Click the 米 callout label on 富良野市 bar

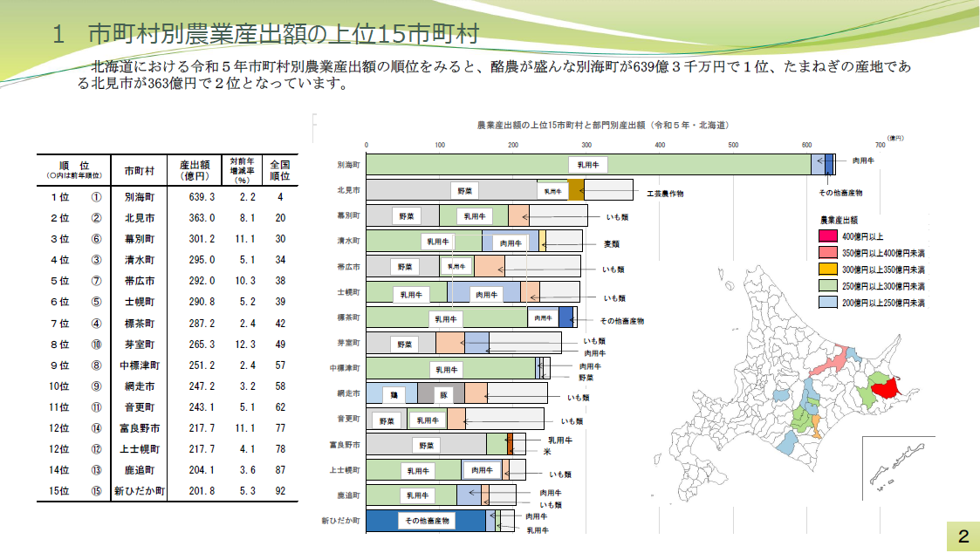546,451
